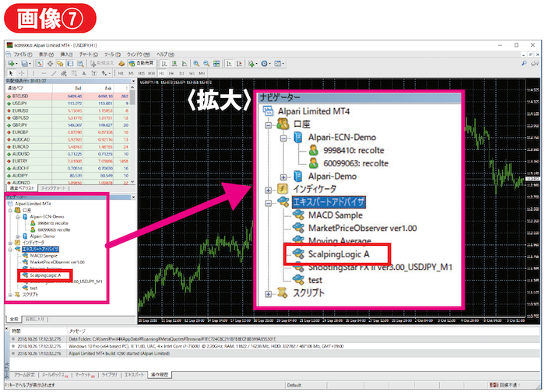Select the horizontal line drawing tool
Viewport: 545px width, 392px height.
[44, 73]
